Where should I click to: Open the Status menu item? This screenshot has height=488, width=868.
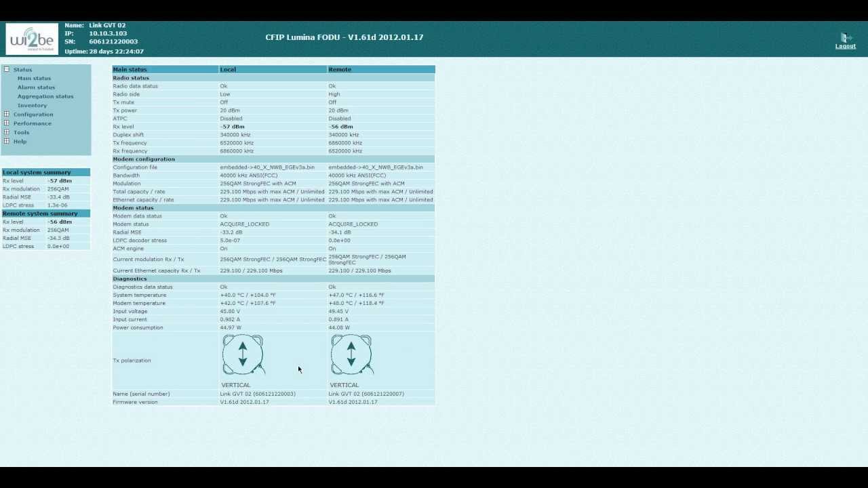click(x=22, y=70)
